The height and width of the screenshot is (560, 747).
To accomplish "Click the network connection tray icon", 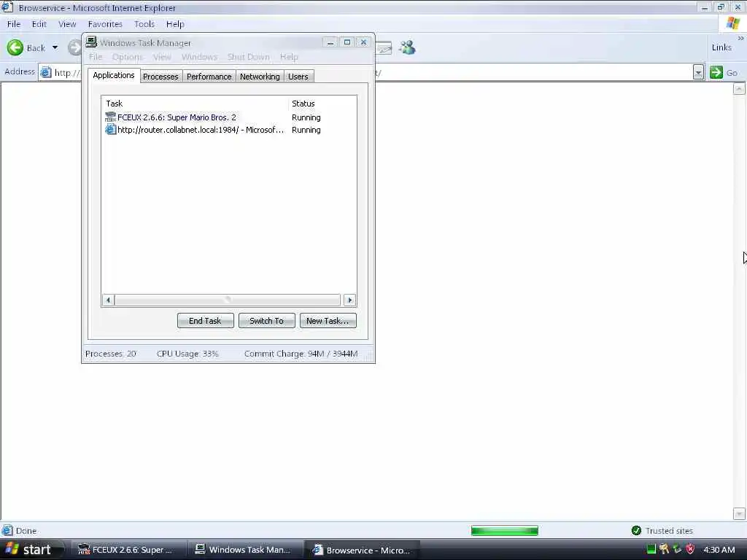I will (677, 549).
